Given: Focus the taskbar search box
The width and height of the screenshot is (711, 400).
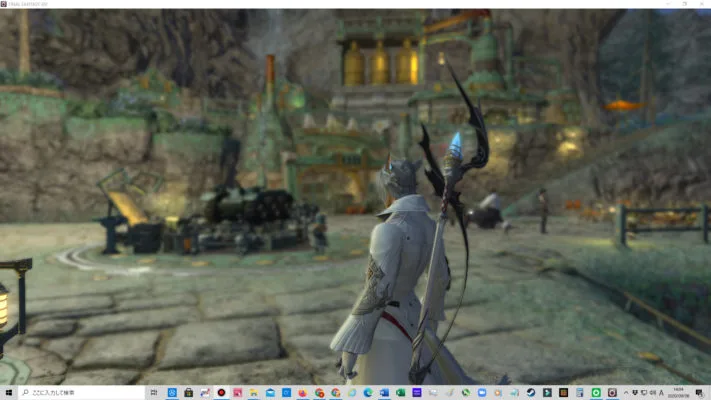Looking at the screenshot, I should pyautogui.click(x=82, y=392).
